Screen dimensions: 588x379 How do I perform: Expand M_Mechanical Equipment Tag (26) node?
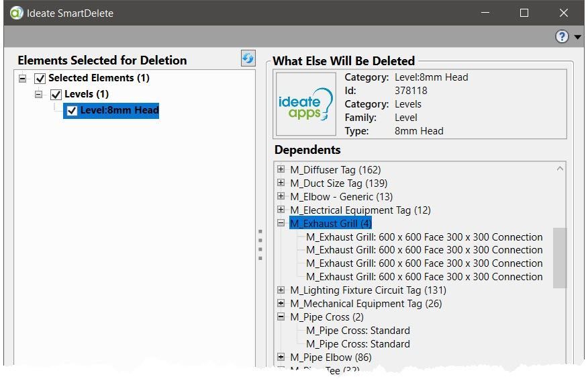(281, 303)
